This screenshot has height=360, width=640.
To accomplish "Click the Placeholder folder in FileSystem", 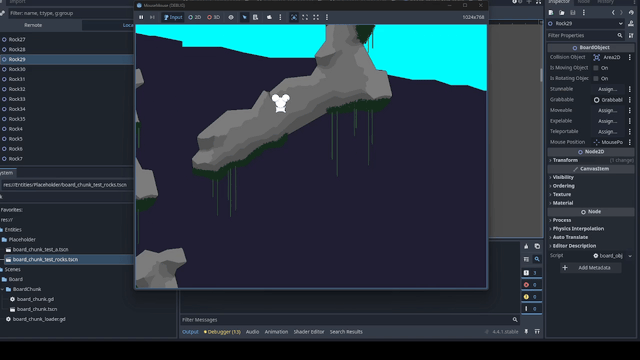I will [x=22, y=240].
